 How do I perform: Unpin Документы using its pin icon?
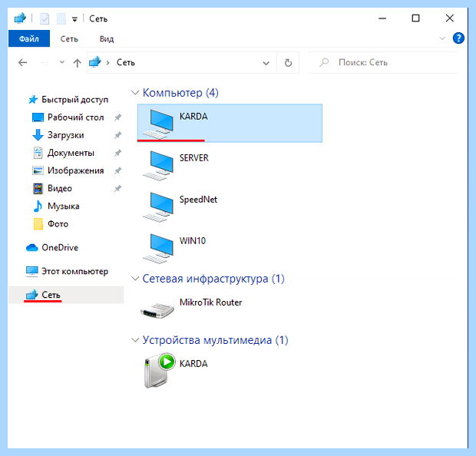(x=117, y=153)
